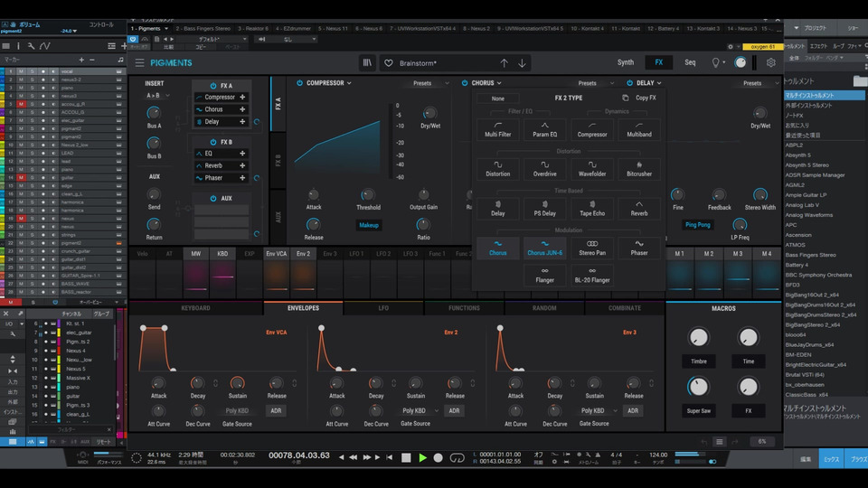Click the transport Stop button
Image resolution: width=868 pixels, height=488 pixels.
(406, 457)
